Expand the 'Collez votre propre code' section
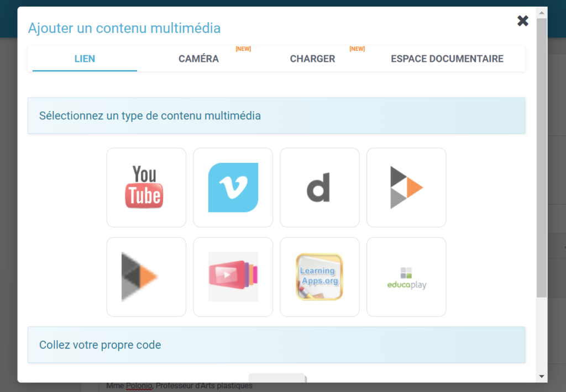566x392 pixels. click(276, 345)
